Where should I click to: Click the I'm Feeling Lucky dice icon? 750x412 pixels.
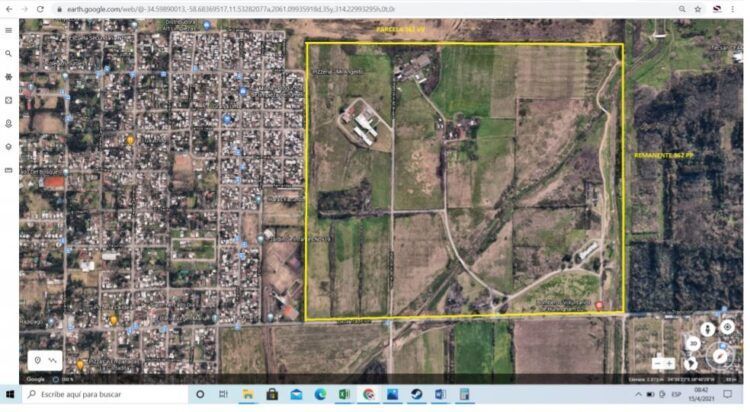[9, 100]
